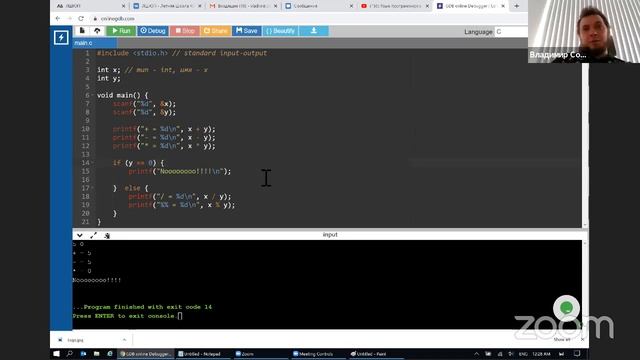Format code with the Beautify button
Image resolution: width=640 pixels, height=360 pixels.
click(280, 31)
